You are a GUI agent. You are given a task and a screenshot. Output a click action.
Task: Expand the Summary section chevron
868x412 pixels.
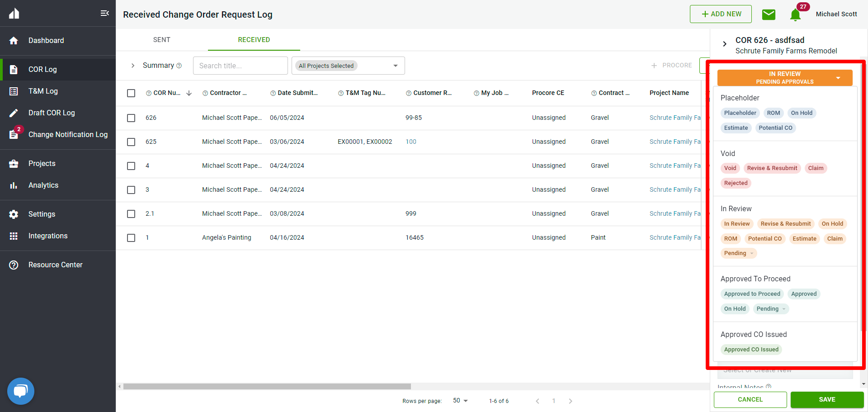133,66
